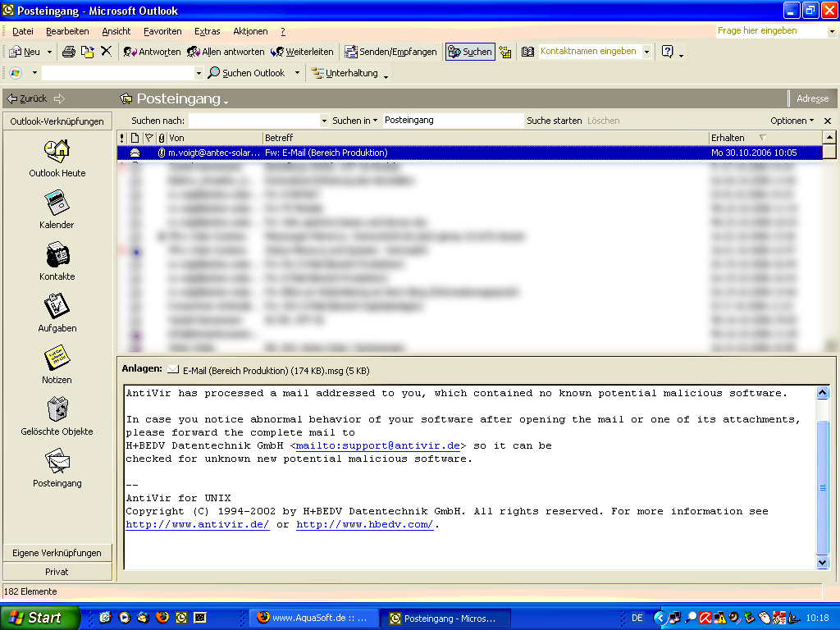Click the Delete X icon in toolbar

tap(106, 52)
